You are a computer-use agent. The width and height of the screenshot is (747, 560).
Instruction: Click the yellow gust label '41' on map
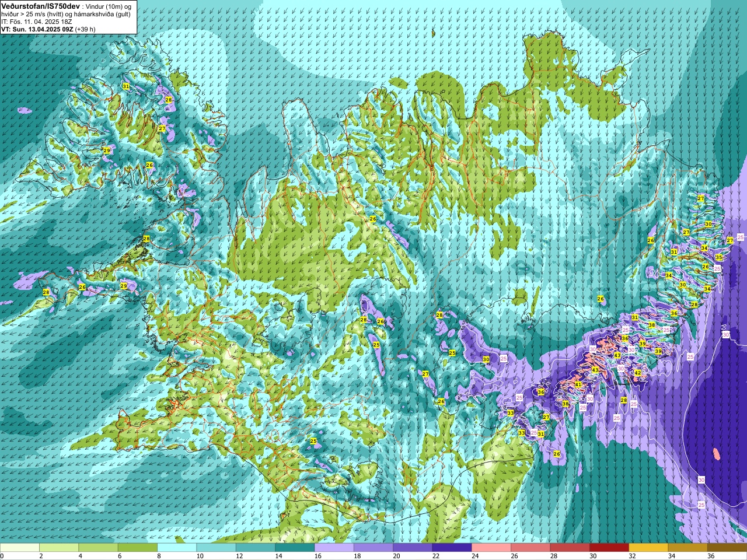click(x=578, y=384)
